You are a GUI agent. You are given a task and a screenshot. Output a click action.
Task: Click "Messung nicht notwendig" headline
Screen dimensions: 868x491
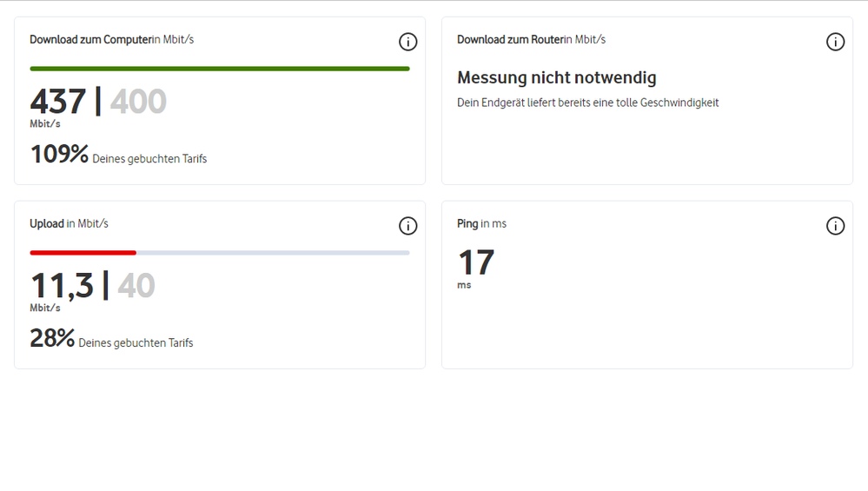557,78
